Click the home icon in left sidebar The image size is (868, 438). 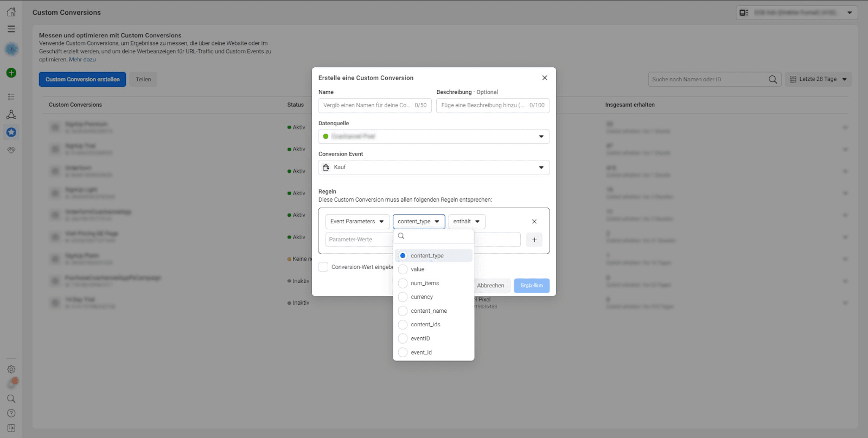click(x=11, y=12)
